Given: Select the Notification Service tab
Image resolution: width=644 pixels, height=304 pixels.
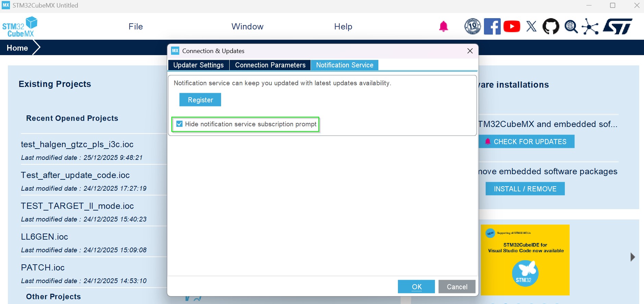Looking at the screenshot, I should 344,65.
